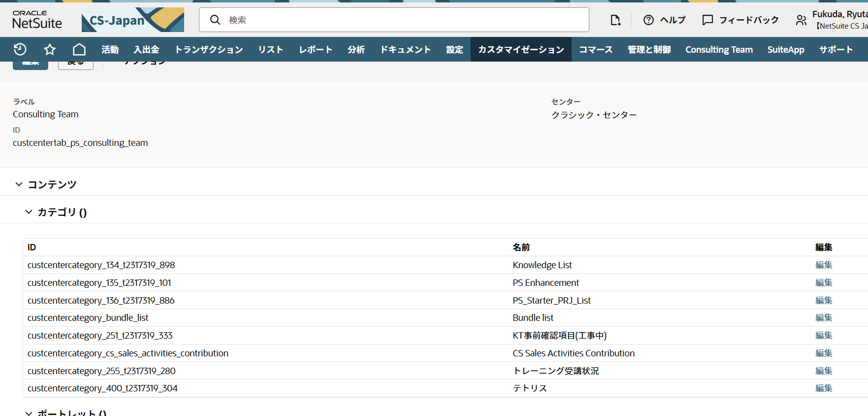
Task: Open the 活動 menu
Action: (x=110, y=49)
